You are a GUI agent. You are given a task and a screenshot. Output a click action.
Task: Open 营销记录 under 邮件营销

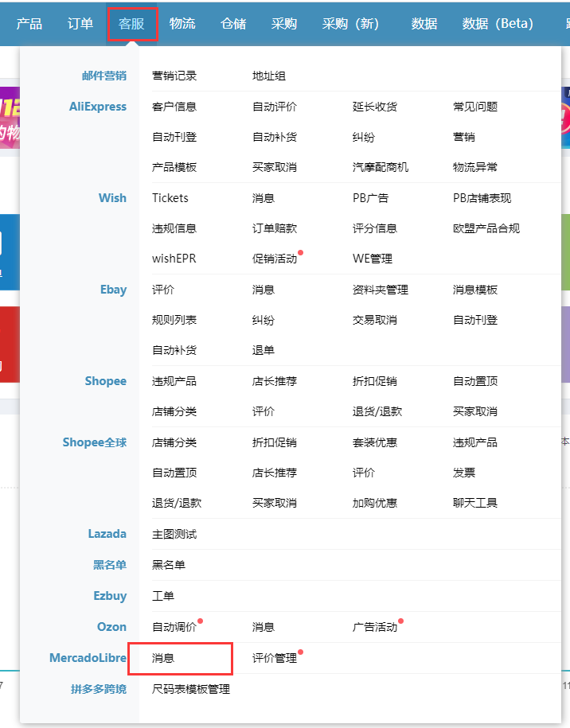[174, 76]
